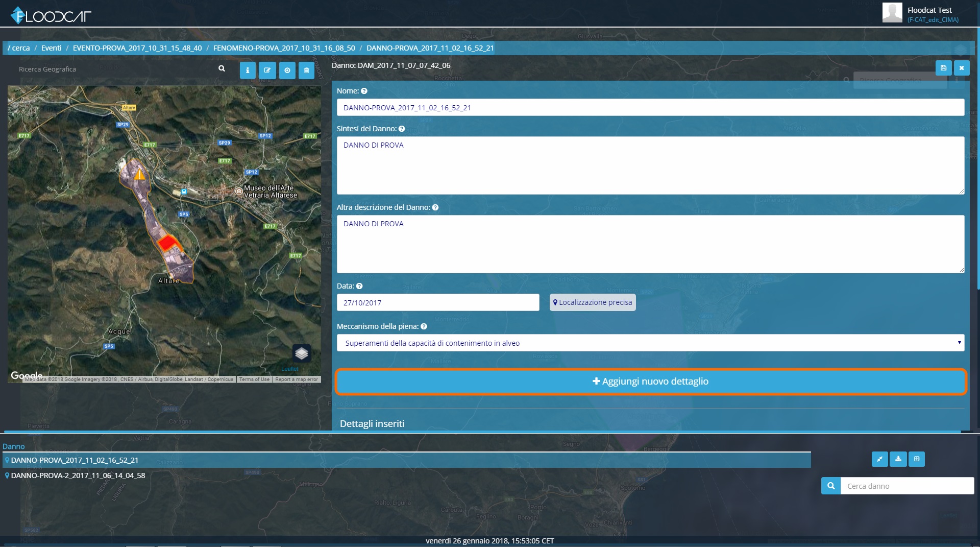Click the help icon by Meccanismo della piena

[424, 326]
